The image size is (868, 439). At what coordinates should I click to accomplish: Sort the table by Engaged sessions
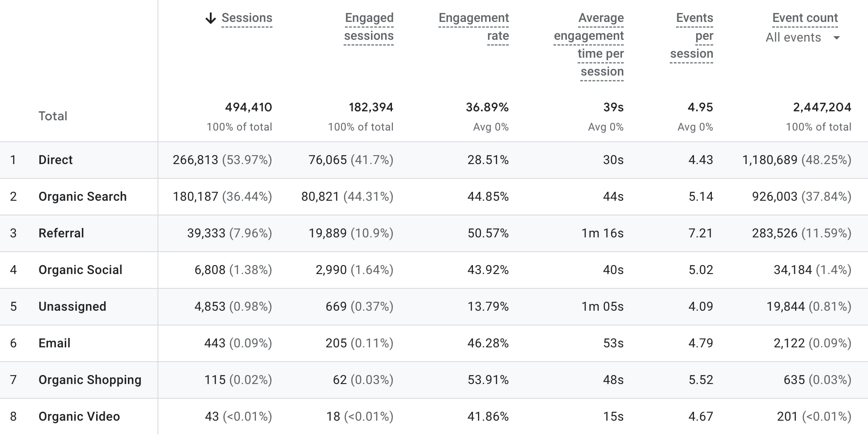click(x=368, y=27)
